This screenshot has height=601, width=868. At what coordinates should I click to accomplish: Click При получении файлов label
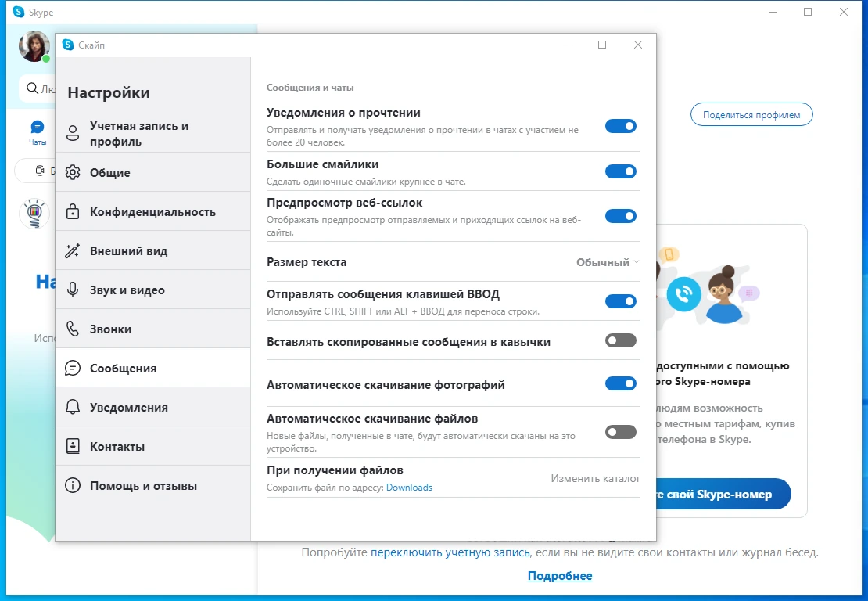click(335, 470)
